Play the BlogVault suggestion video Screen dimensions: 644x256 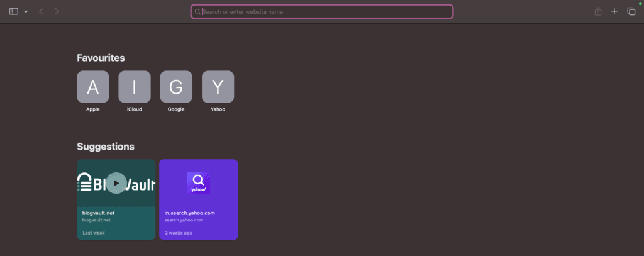click(x=116, y=183)
